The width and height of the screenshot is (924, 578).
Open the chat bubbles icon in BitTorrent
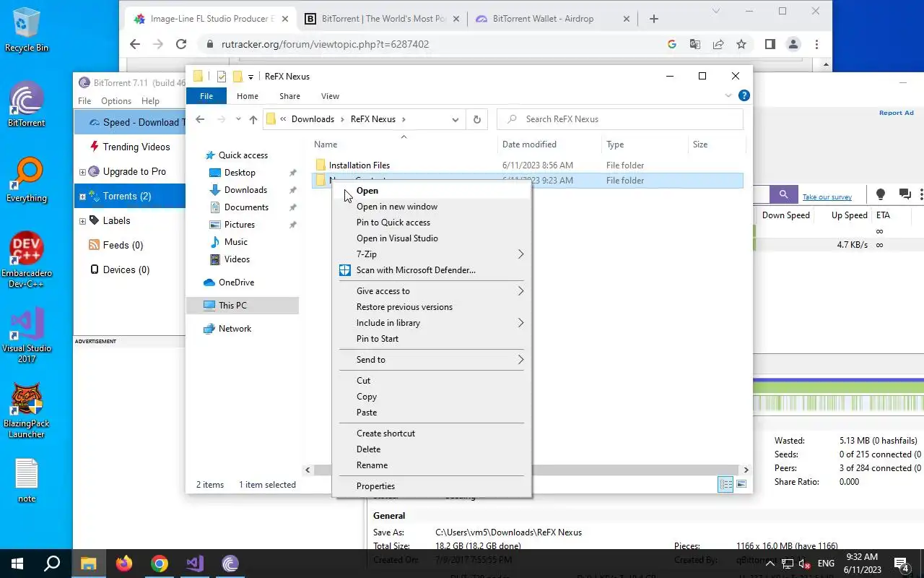click(x=905, y=194)
